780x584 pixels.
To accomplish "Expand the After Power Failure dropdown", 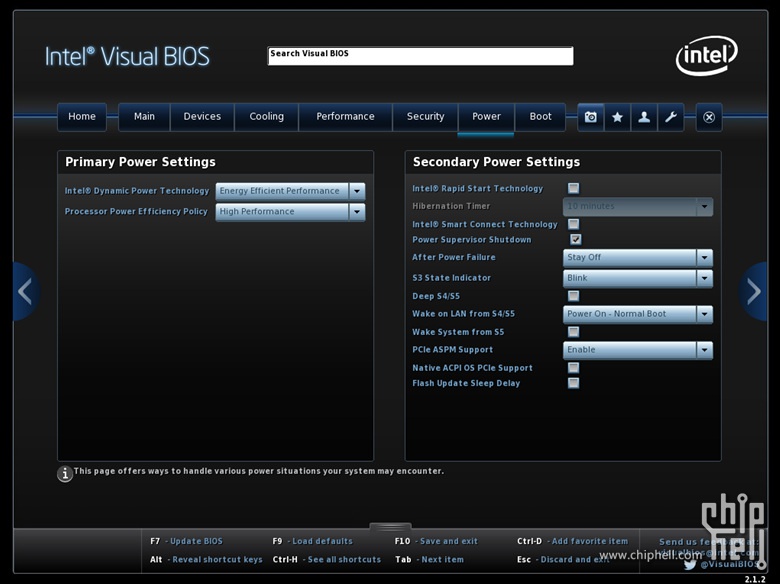I will 638,258.
